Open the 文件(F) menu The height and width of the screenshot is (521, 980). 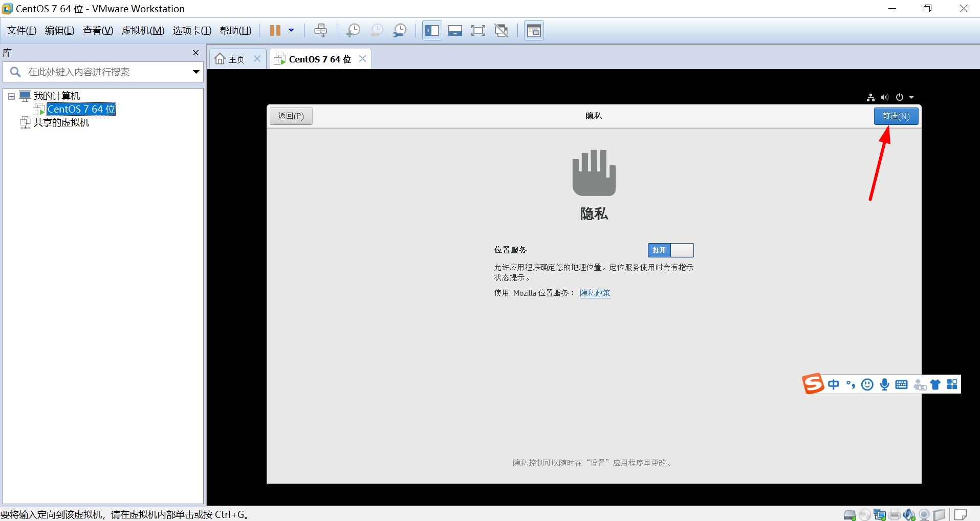pos(22,31)
